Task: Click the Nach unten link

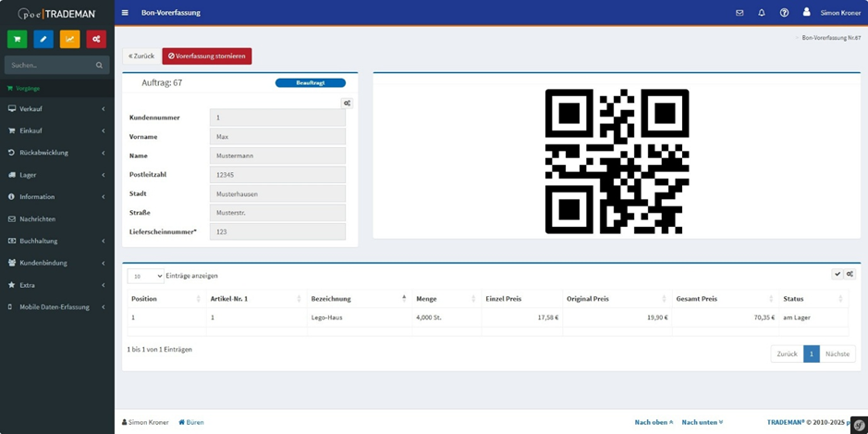Action: coord(703,422)
